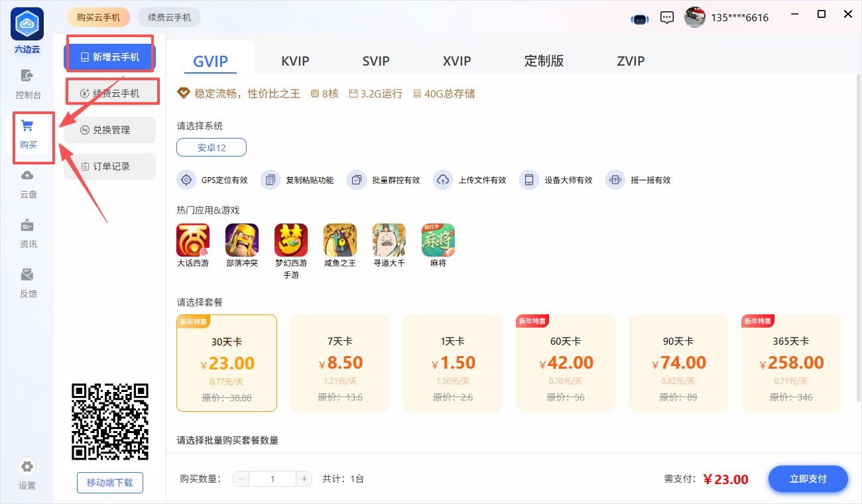Select the 部落冲突 game icon
Screen dimensions: 862x504
click(x=242, y=240)
